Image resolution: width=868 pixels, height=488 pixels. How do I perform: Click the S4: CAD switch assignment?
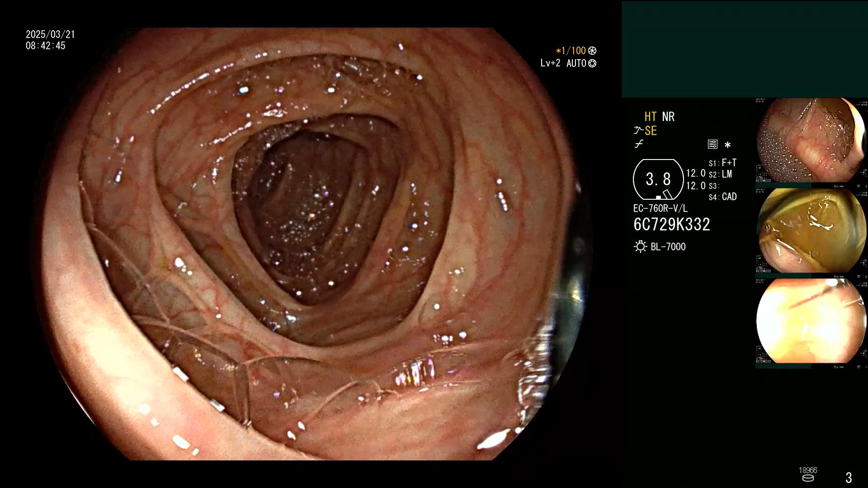722,197
